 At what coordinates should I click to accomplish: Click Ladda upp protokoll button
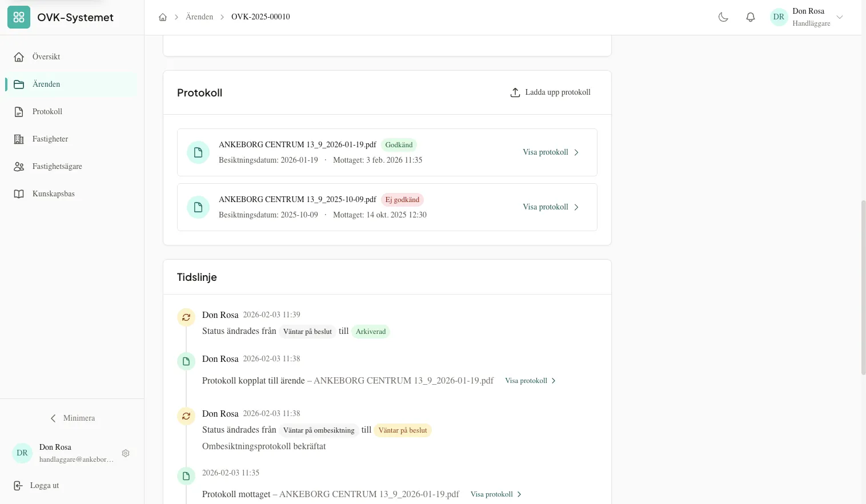coord(550,92)
